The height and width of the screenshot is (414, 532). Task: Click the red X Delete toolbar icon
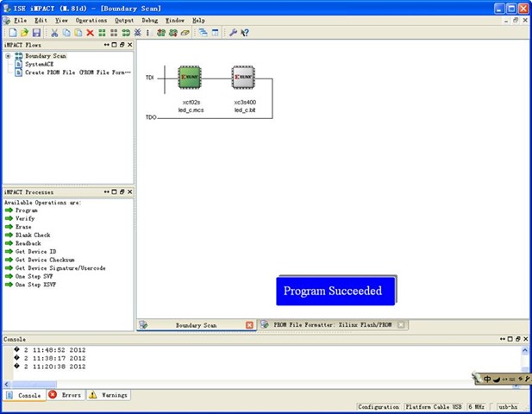(91, 32)
